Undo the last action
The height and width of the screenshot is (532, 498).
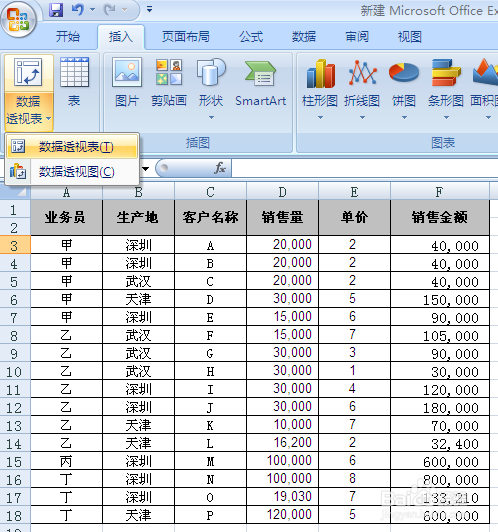78,10
